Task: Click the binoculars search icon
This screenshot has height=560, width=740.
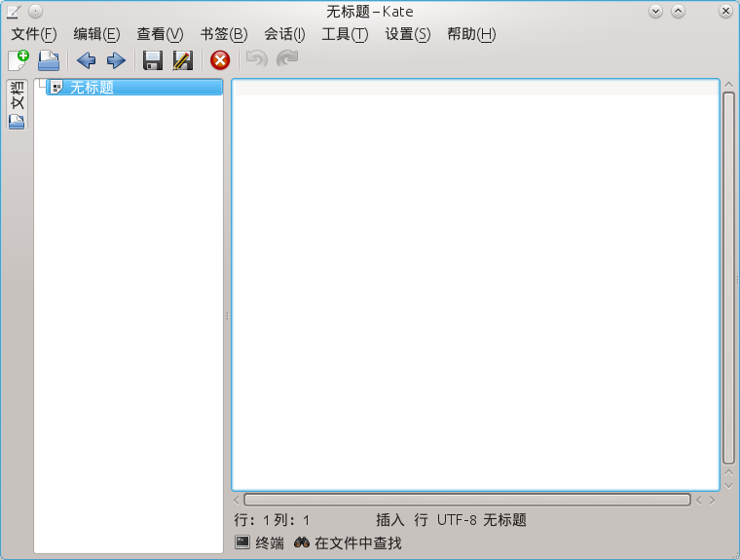Action: [x=302, y=542]
